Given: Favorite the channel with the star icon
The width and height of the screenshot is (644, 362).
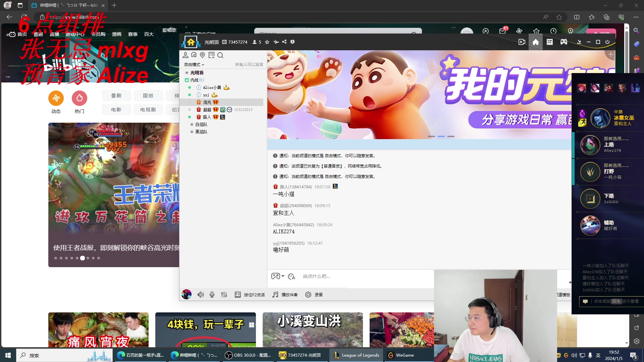Looking at the screenshot, I should coord(267,42).
